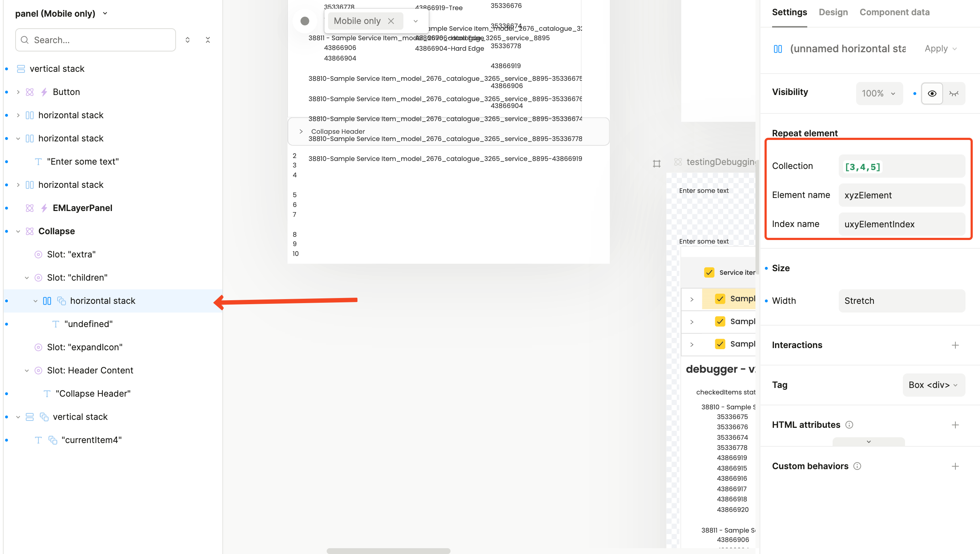This screenshot has height=554, width=980.
Task: Switch to the Design tab
Action: [833, 12]
